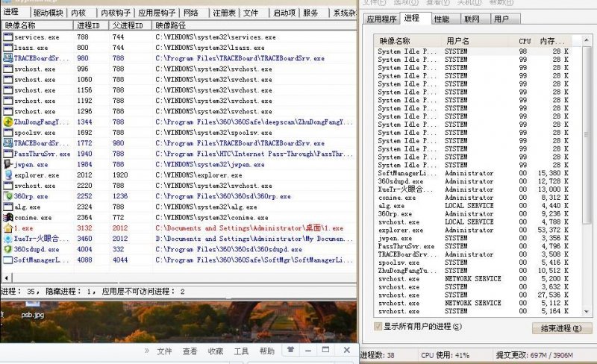
Task: Click the spoolsv.exe process icon
Action: [x=8, y=133]
